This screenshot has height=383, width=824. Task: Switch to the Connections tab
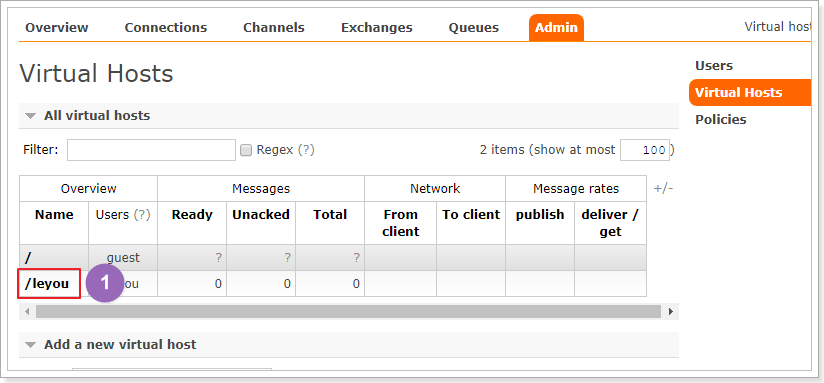pos(166,28)
